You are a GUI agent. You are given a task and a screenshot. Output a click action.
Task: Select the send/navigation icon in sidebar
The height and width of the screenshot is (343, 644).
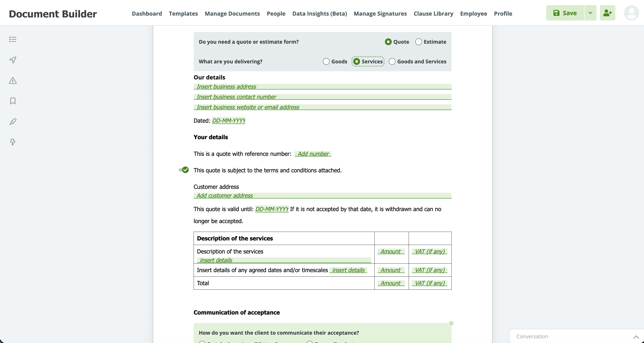tap(12, 60)
